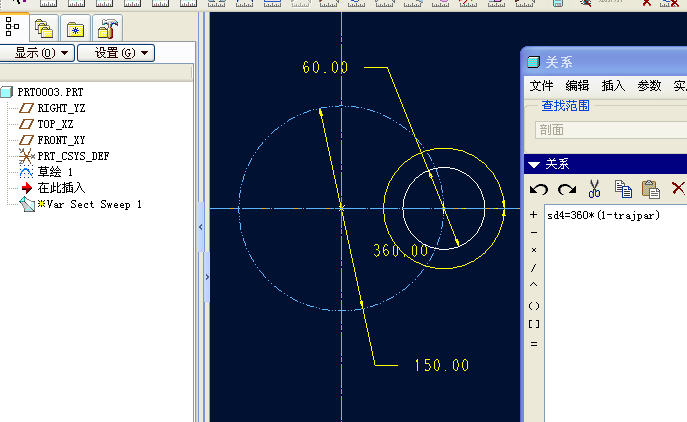Insert plus operator into relation
The width and height of the screenshot is (687, 422).
tap(533, 215)
